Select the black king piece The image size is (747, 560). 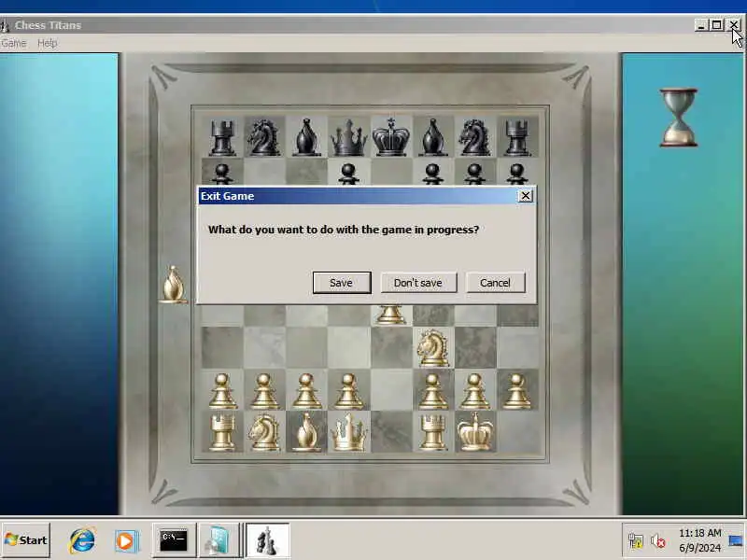pos(390,137)
